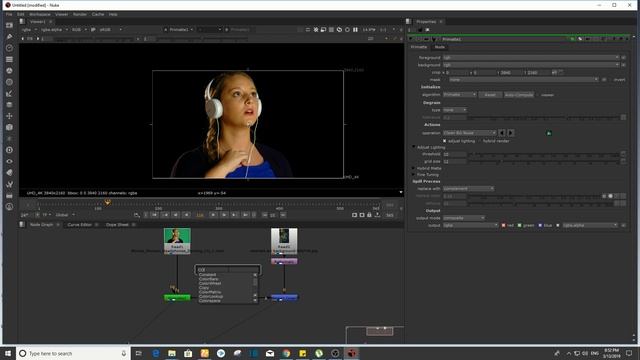
Task: Open the foreground channel dropdown
Action: point(531,58)
